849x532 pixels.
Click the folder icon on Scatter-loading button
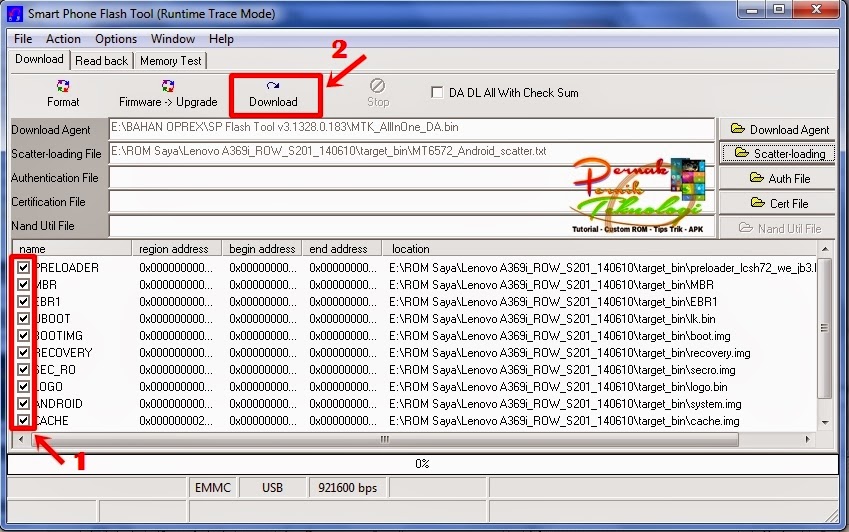pyautogui.click(x=742, y=153)
